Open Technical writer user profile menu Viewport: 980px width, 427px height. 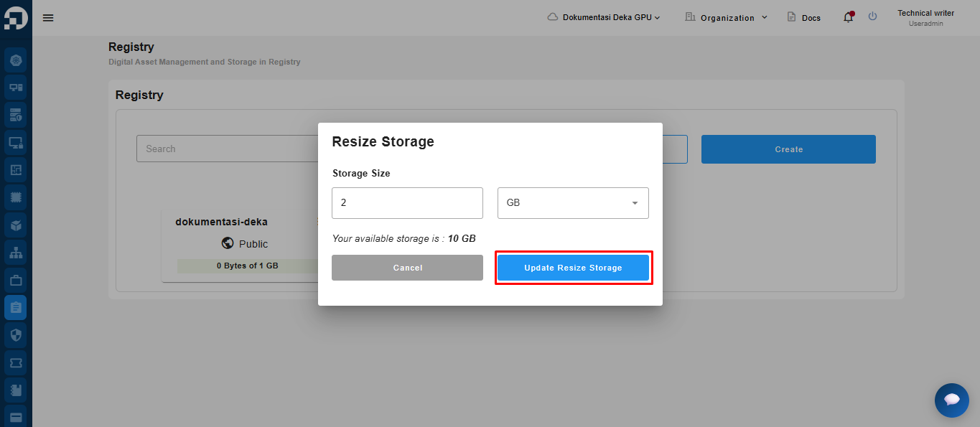(925, 18)
